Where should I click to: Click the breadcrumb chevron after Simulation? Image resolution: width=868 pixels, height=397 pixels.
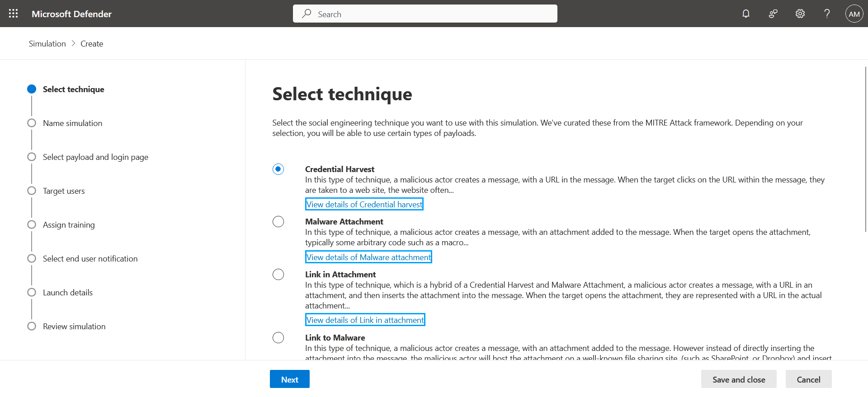tap(73, 43)
